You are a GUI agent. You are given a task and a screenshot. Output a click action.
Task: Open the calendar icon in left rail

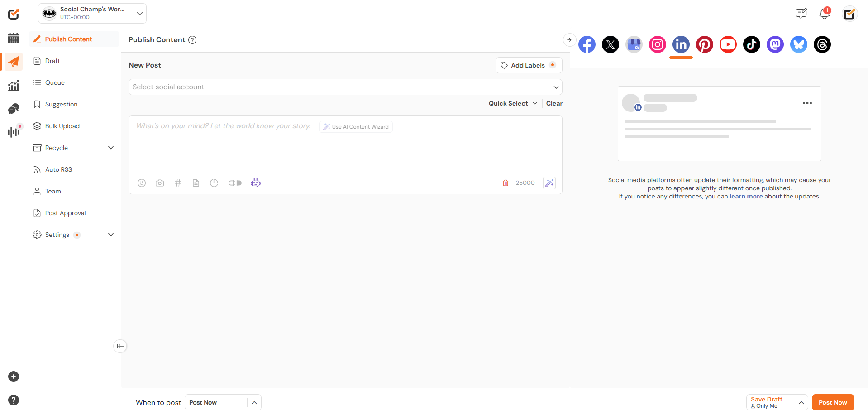point(14,38)
